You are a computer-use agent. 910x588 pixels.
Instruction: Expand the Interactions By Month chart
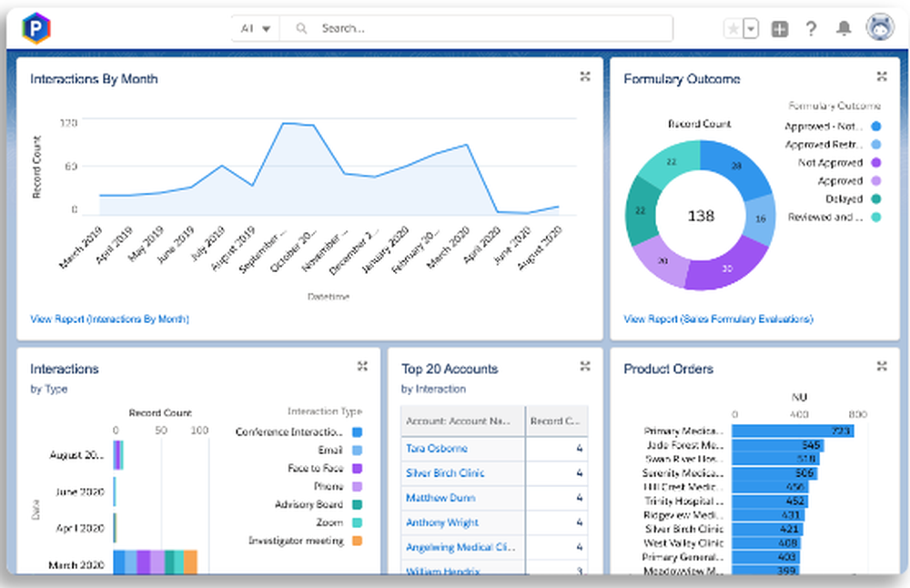(585, 76)
